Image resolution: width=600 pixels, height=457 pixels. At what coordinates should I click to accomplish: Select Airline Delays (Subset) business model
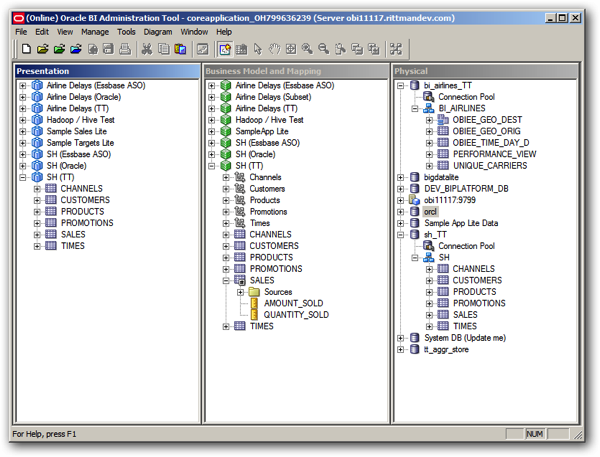pyautogui.click(x=273, y=97)
